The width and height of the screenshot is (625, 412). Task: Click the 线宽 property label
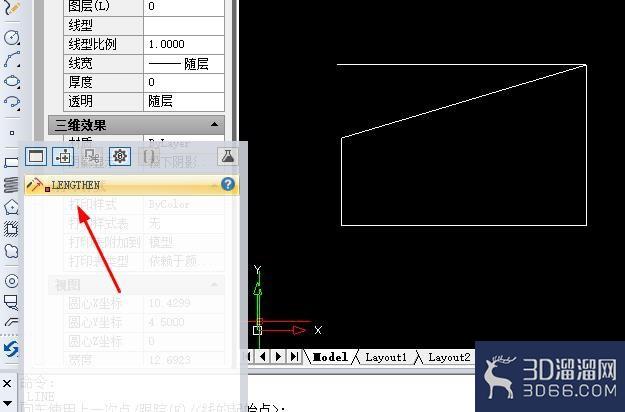pos(80,63)
